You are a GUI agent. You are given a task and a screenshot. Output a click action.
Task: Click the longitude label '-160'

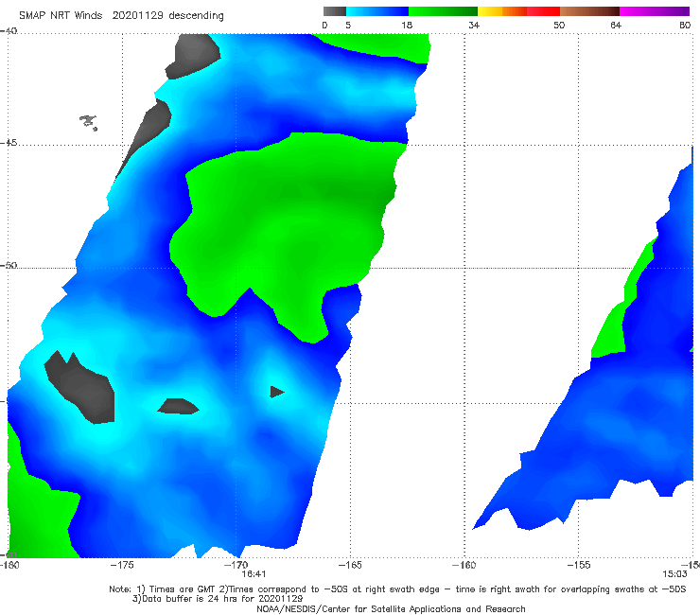(x=464, y=565)
